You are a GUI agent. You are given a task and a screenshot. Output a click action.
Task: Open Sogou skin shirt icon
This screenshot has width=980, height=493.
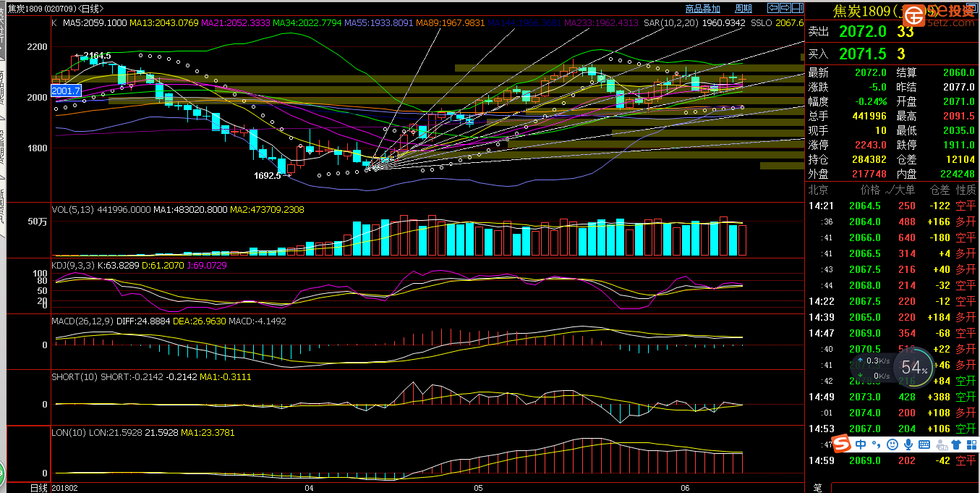coord(955,444)
